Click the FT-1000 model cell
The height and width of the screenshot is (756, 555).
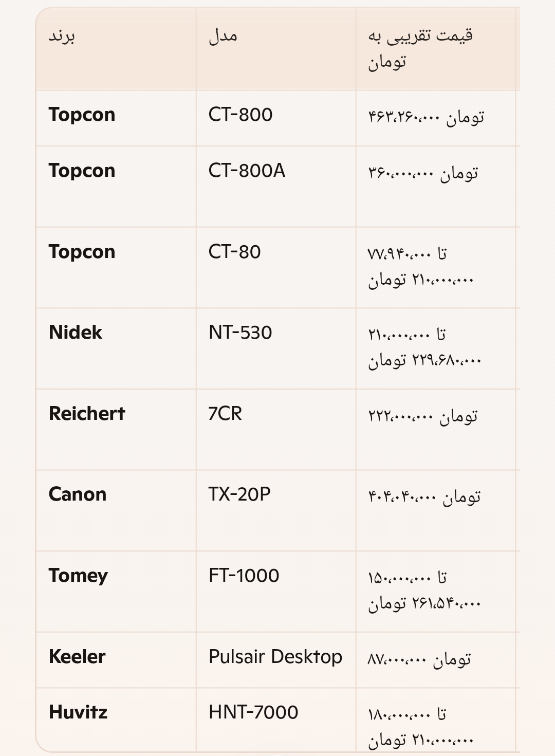click(244, 576)
